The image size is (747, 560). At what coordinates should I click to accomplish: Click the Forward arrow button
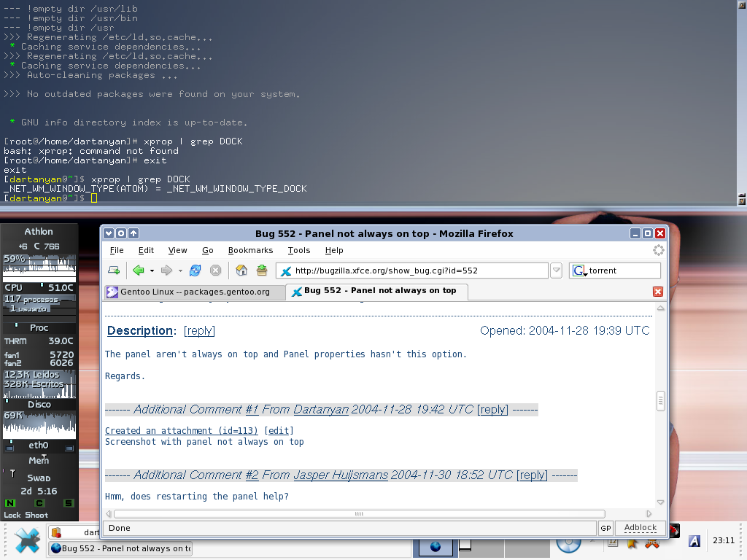[x=166, y=271]
